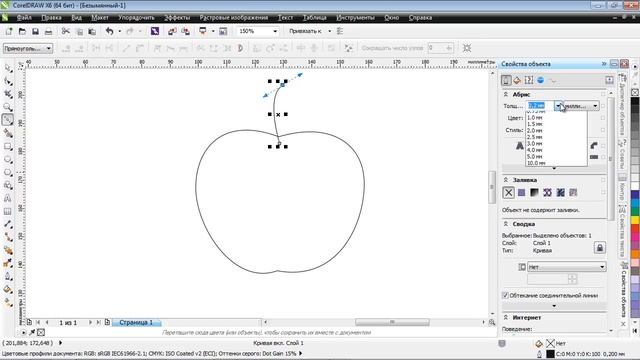Cut selection with the scissors icon

pyautogui.click(x=66, y=31)
